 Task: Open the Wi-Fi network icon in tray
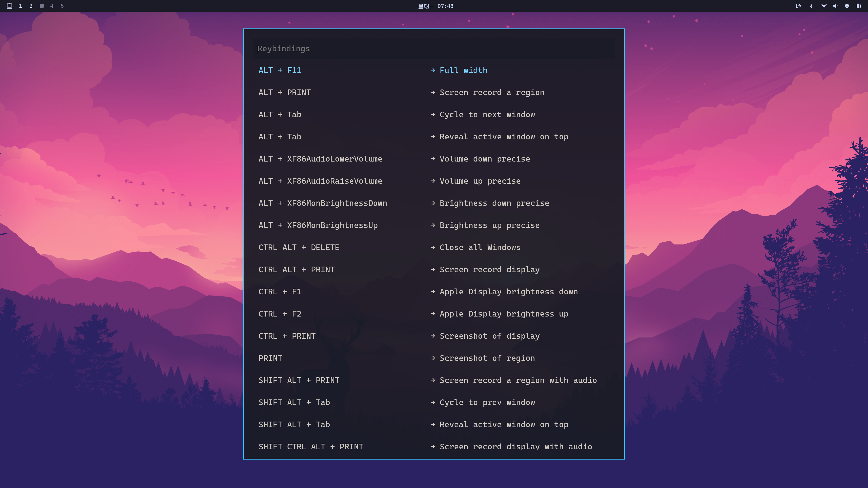[x=824, y=6]
